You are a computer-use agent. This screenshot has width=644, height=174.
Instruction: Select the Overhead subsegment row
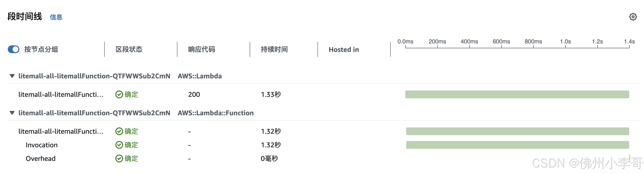point(40,158)
